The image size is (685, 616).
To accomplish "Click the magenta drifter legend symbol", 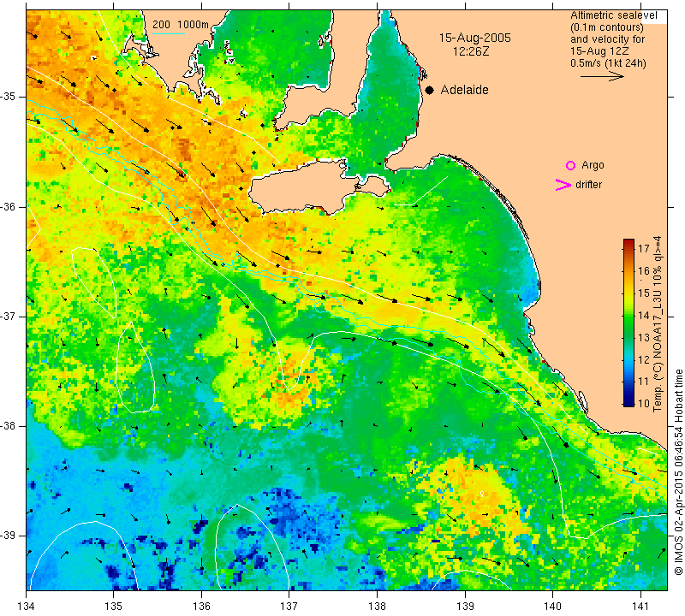I will tap(563, 185).
